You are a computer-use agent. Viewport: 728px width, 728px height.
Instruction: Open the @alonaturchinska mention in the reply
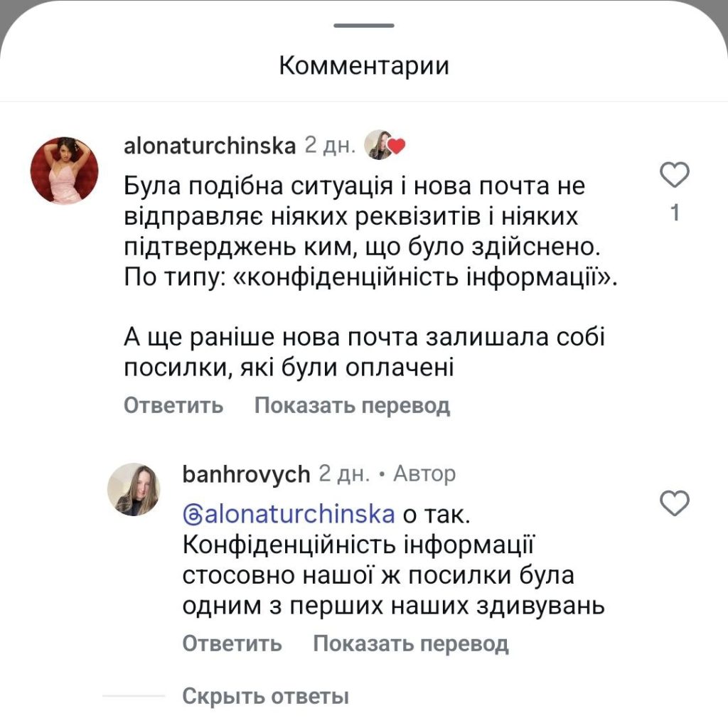[288, 513]
